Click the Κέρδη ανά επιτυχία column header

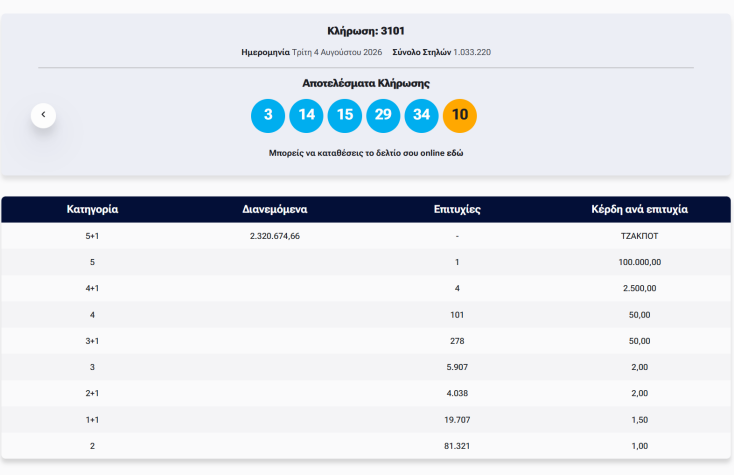coord(639,209)
